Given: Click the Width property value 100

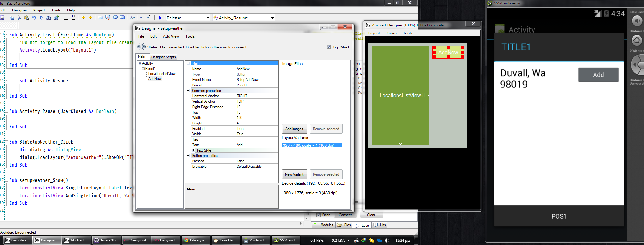Looking at the screenshot, I should coord(257,118).
